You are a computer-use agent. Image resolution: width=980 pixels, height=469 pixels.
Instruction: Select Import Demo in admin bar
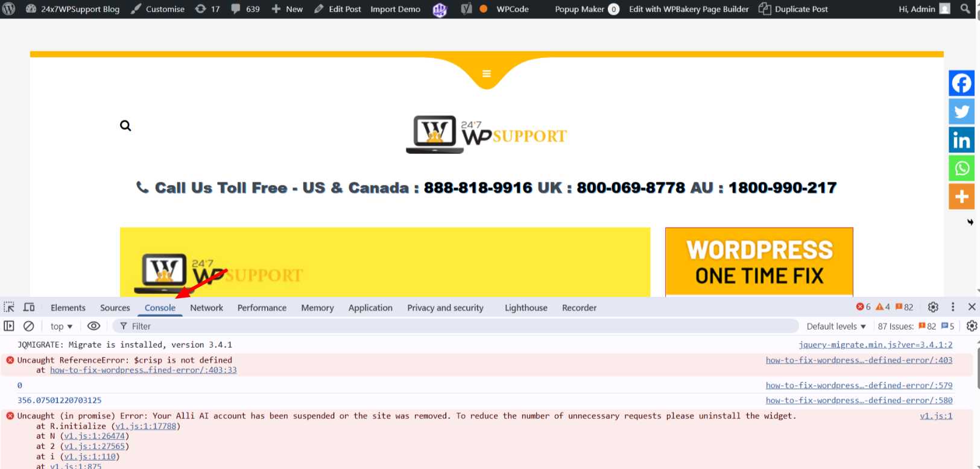pyautogui.click(x=395, y=9)
